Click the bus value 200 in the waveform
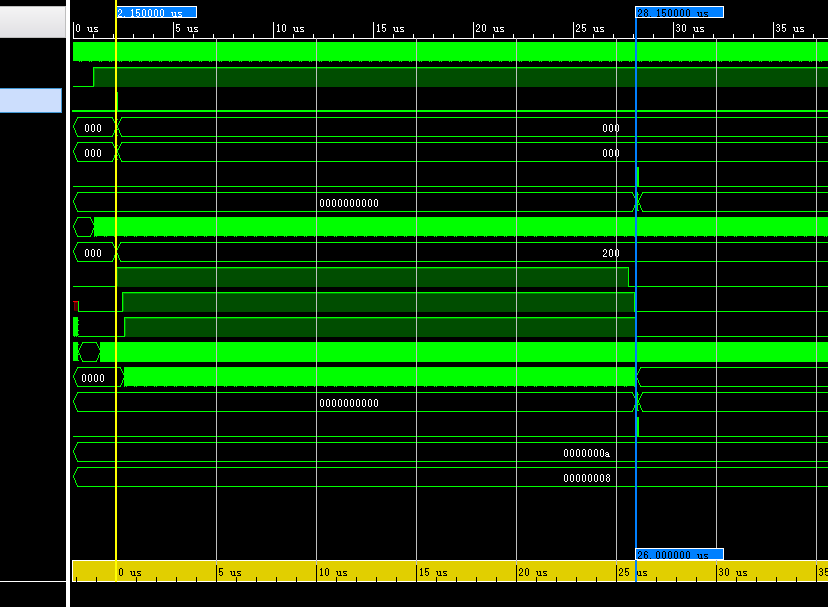 tap(611, 253)
